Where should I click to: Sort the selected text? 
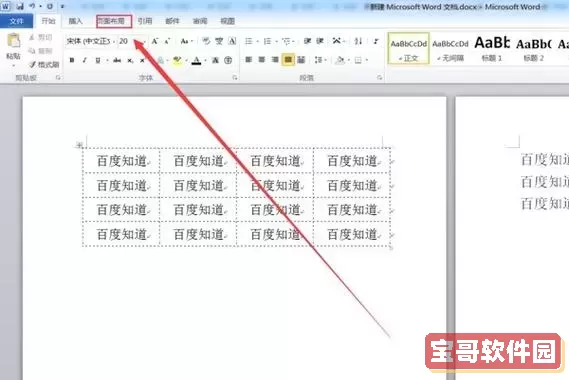point(359,41)
